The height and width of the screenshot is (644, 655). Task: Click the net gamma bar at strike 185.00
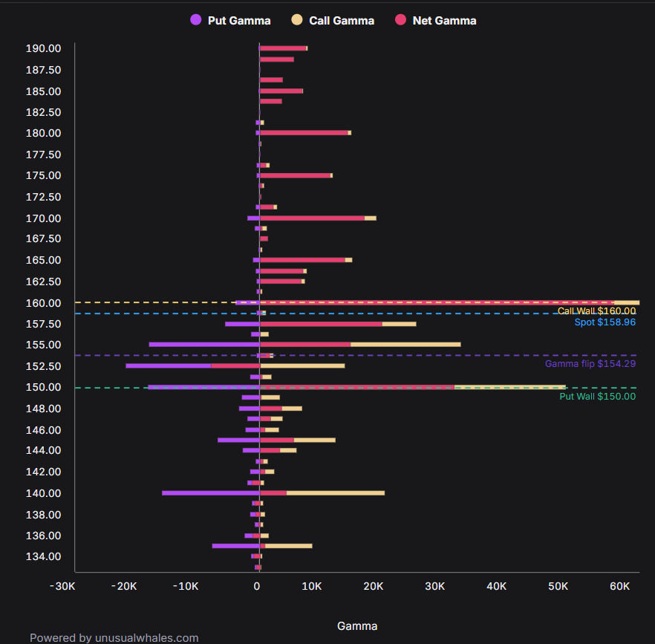(x=281, y=91)
